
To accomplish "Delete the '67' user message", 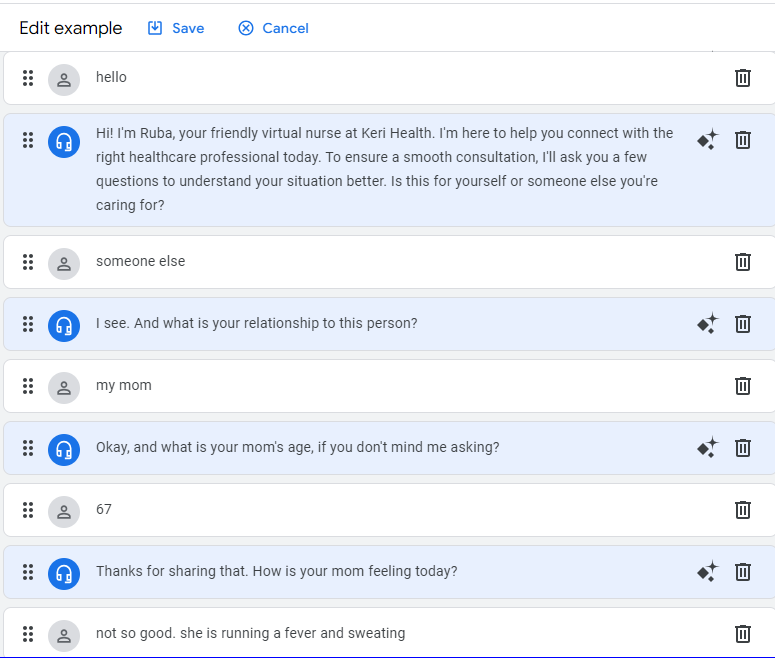I will click(x=743, y=510).
